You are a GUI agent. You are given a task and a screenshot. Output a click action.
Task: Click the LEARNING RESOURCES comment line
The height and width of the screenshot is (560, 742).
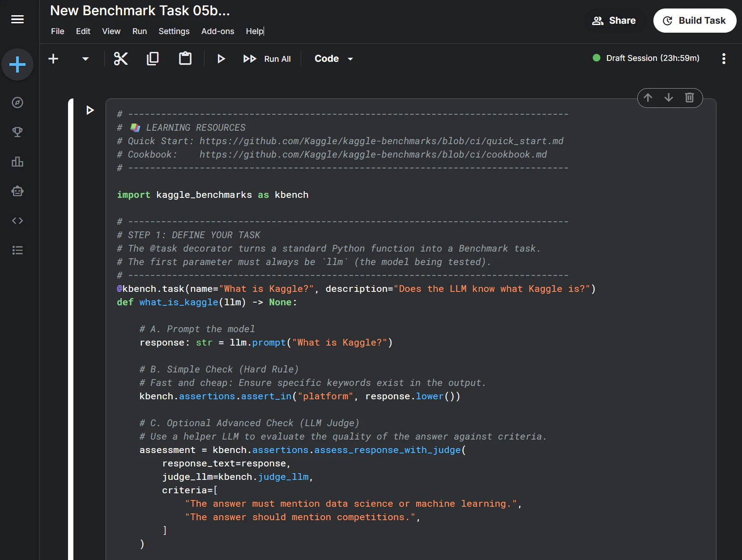pyautogui.click(x=181, y=128)
